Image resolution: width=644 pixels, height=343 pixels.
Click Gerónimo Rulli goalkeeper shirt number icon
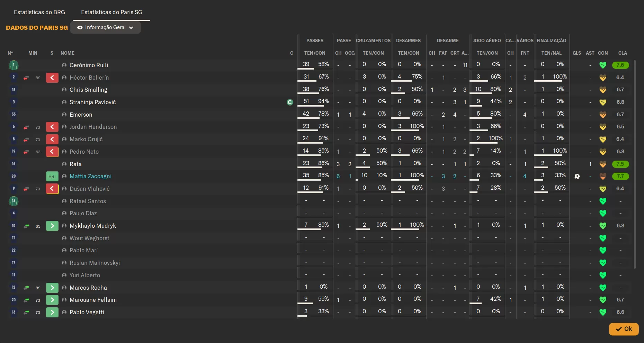point(14,65)
